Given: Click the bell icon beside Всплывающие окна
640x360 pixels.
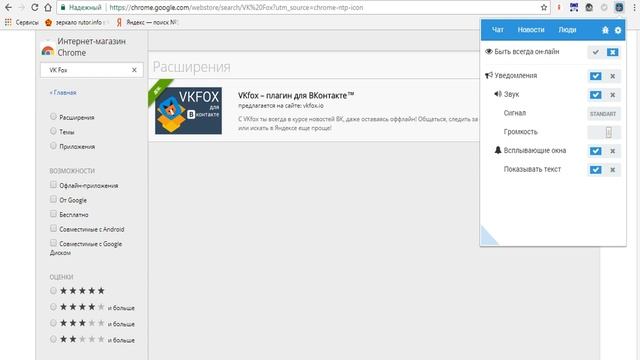Looking at the screenshot, I should pyautogui.click(x=498, y=150).
